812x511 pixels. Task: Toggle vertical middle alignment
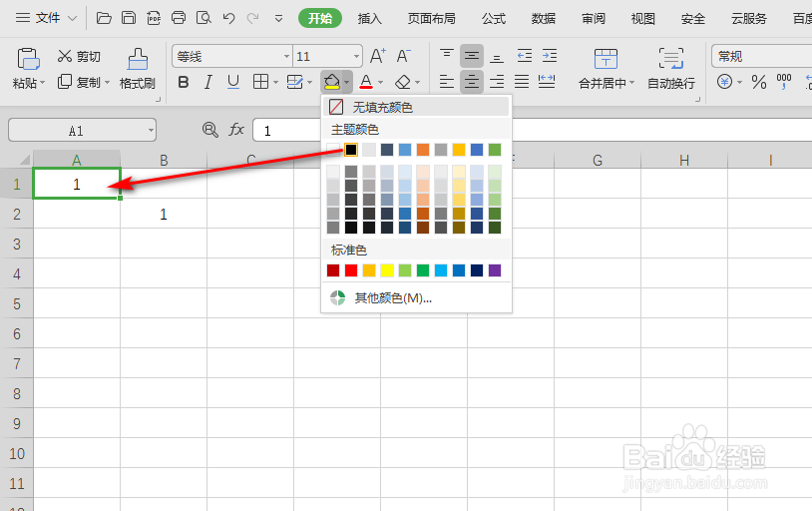471,56
